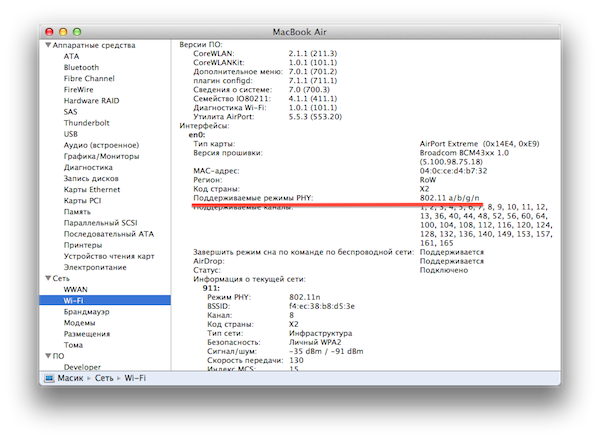Screen dimensions: 600x440
Task: Select Модемы in network list
Action: (x=79, y=323)
